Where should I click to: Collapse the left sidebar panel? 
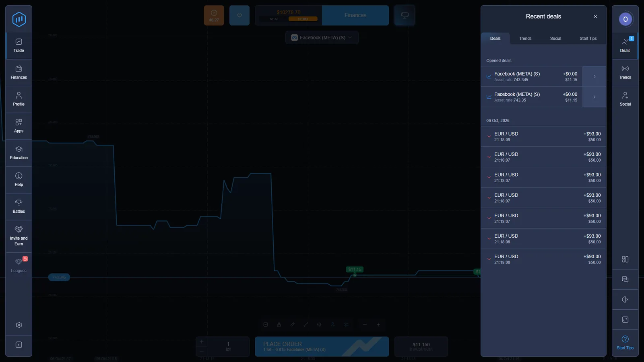(19, 345)
